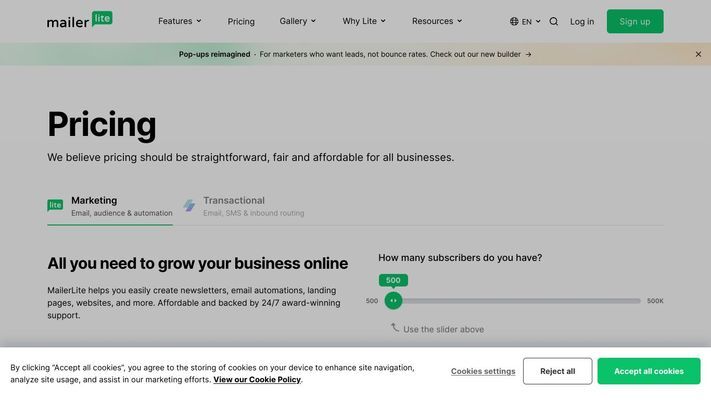711x400 pixels.
Task: Expand the Gallery dropdown menu
Action: click(x=297, y=21)
